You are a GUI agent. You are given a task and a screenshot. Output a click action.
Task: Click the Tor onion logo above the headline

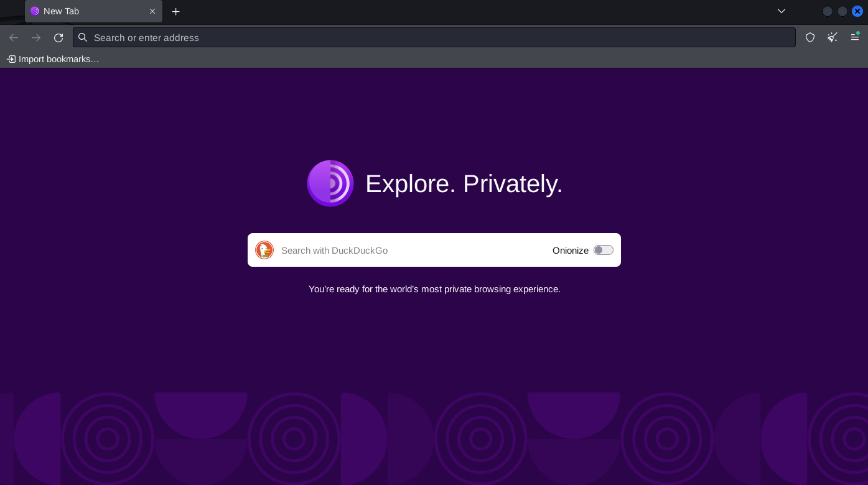[330, 183]
